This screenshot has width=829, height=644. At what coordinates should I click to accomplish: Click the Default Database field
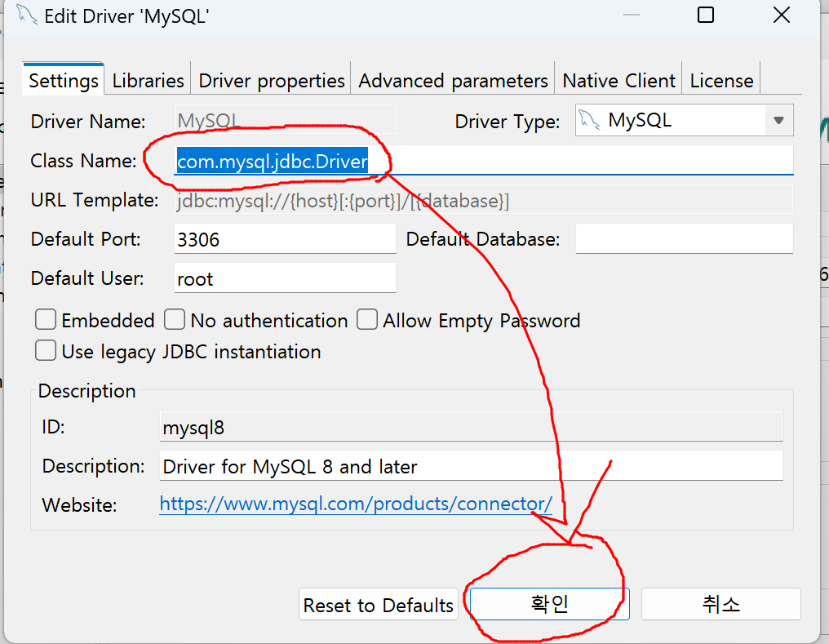pyautogui.click(x=684, y=239)
